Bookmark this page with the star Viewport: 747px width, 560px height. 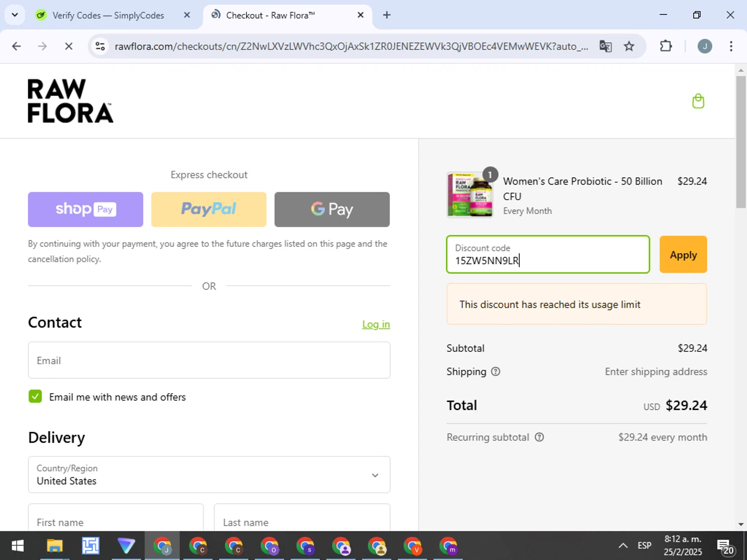[x=629, y=46]
